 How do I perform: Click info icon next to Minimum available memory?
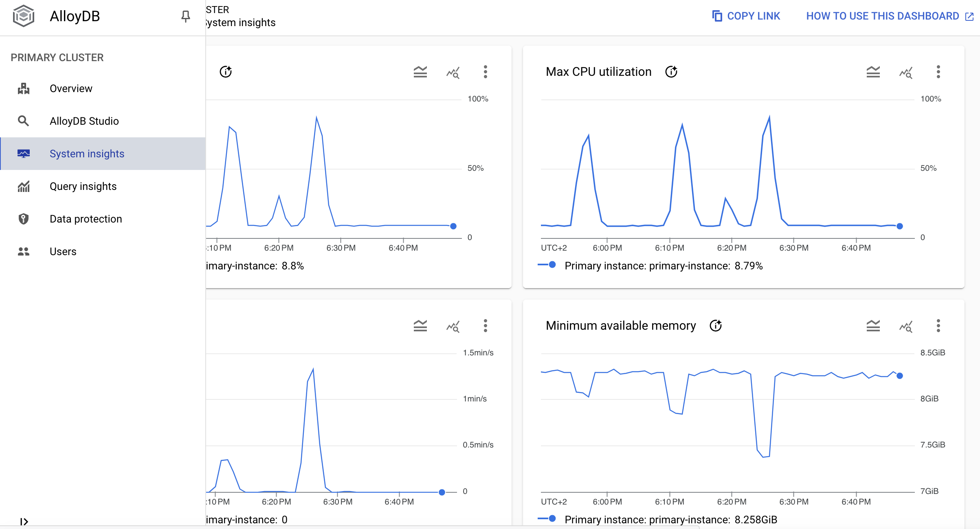point(716,326)
